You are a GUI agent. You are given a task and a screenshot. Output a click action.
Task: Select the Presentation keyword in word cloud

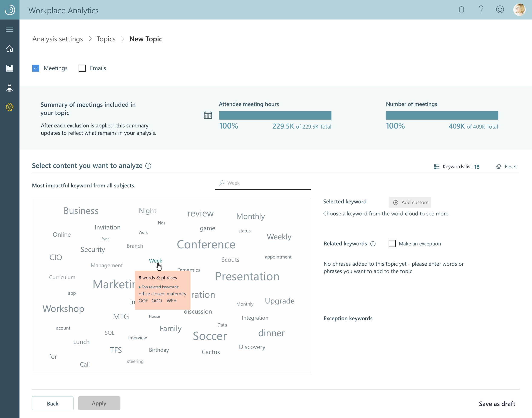(x=247, y=276)
